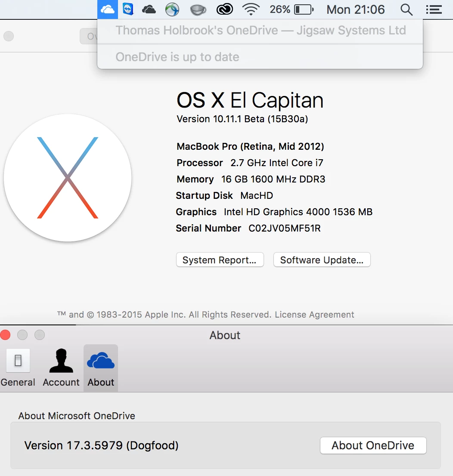Screen dimensions: 453x476
Task: Select OneDrive is up to date entry
Action: 260,57
